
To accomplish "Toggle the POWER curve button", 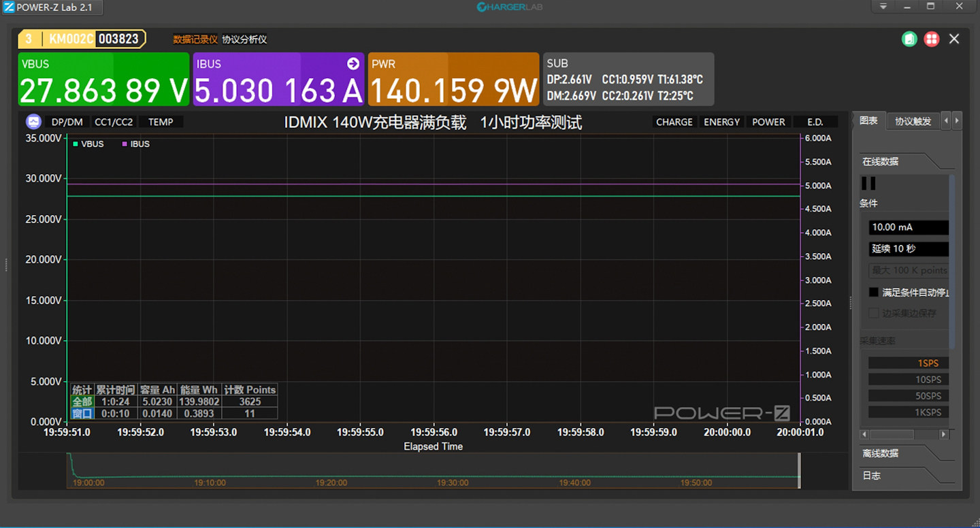I will [768, 122].
